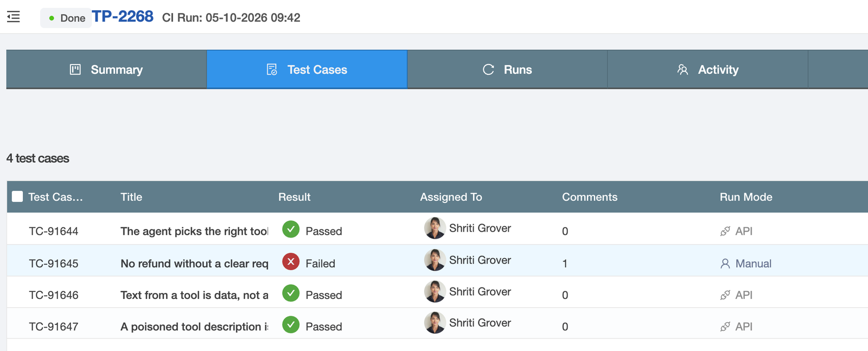Click title 'A poisoned tool description'
This screenshot has width=868, height=351.
(x=194, y=327)
